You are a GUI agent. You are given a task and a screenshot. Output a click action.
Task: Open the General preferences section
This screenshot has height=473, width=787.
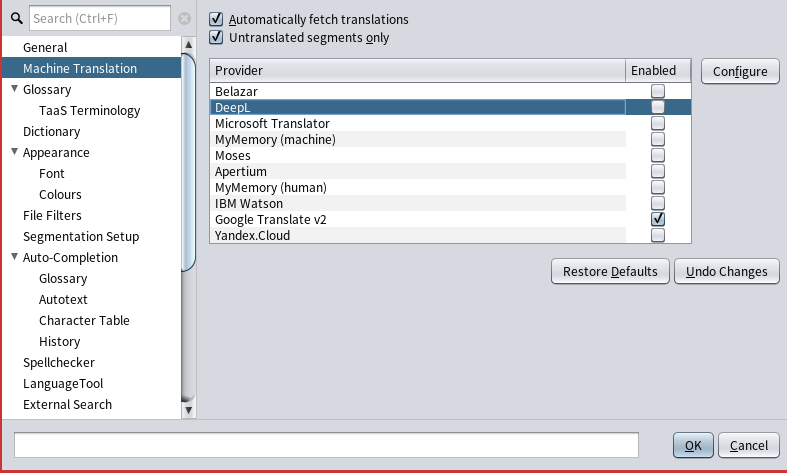click(x=45, y=47)
